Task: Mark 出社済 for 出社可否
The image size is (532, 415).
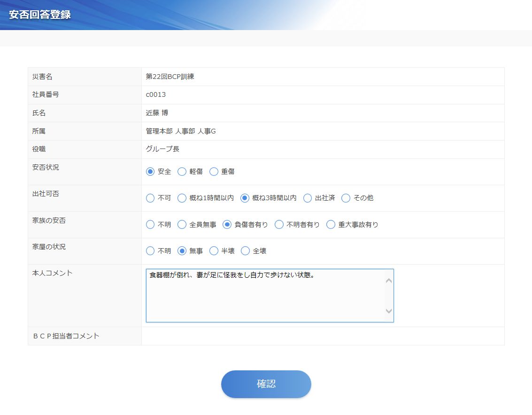Action: (308, 198)
